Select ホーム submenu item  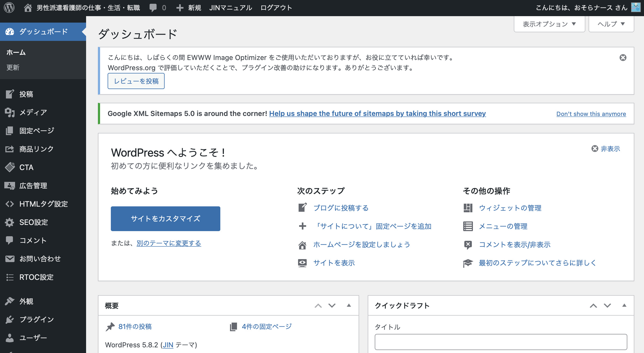[16, 52]
